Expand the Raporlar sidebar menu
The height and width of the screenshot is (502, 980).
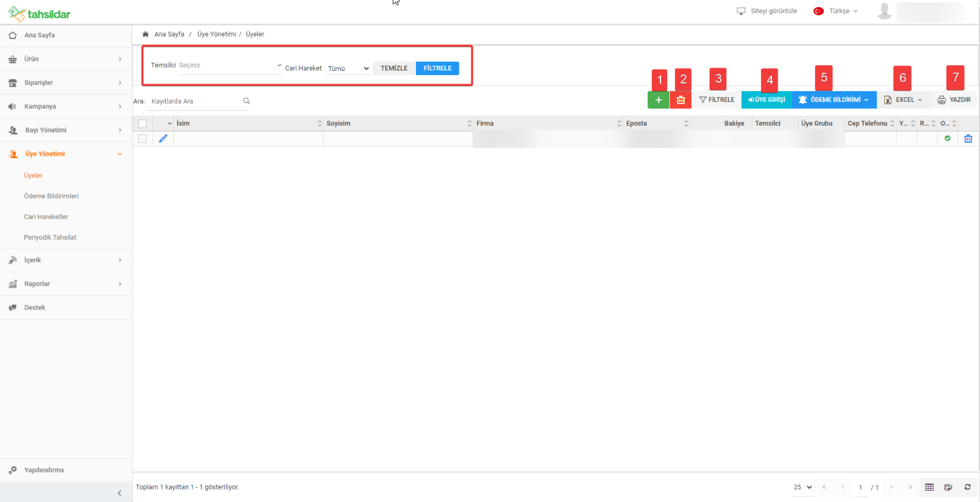coord(66,284)
